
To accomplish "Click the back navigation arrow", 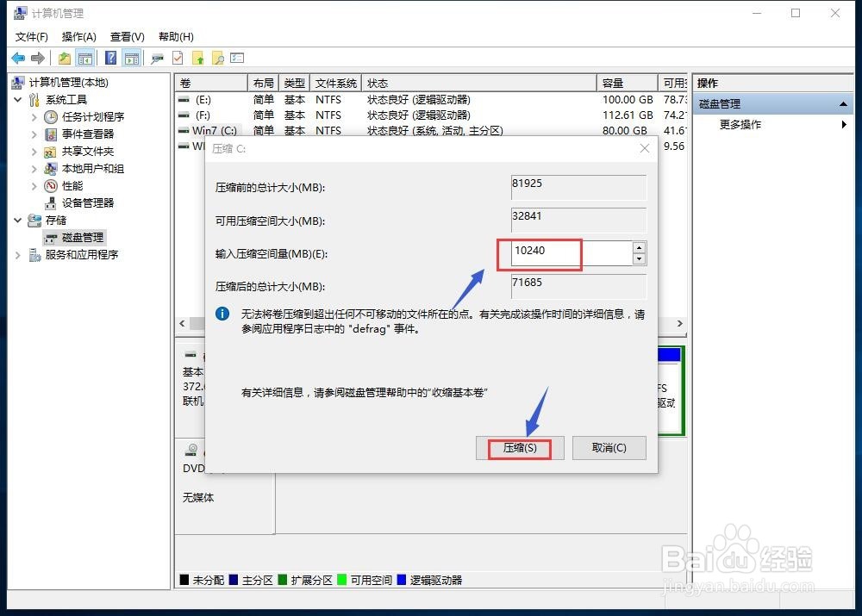I will point(18,58).
